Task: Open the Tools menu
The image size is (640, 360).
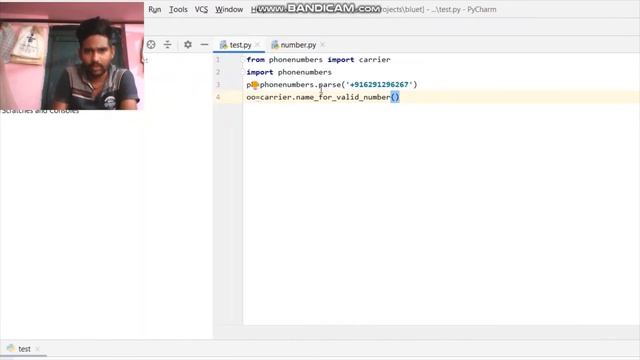Action: tap(178, 9)
